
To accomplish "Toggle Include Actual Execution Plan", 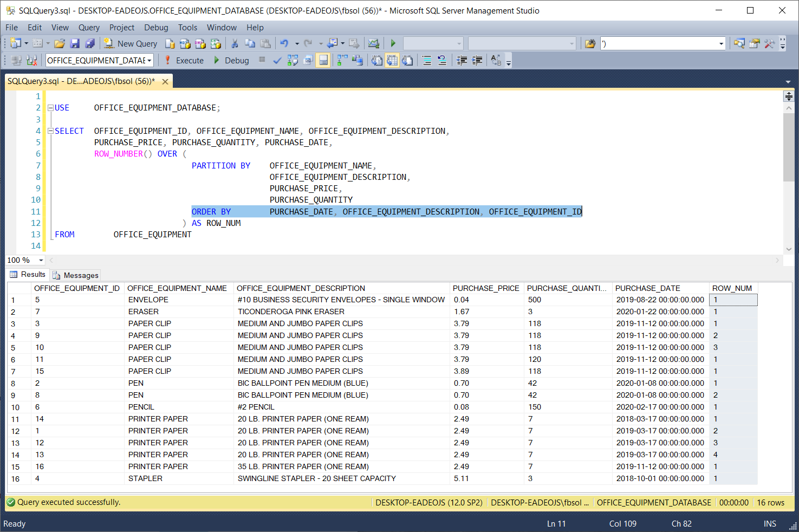I will tap(342, 61).
